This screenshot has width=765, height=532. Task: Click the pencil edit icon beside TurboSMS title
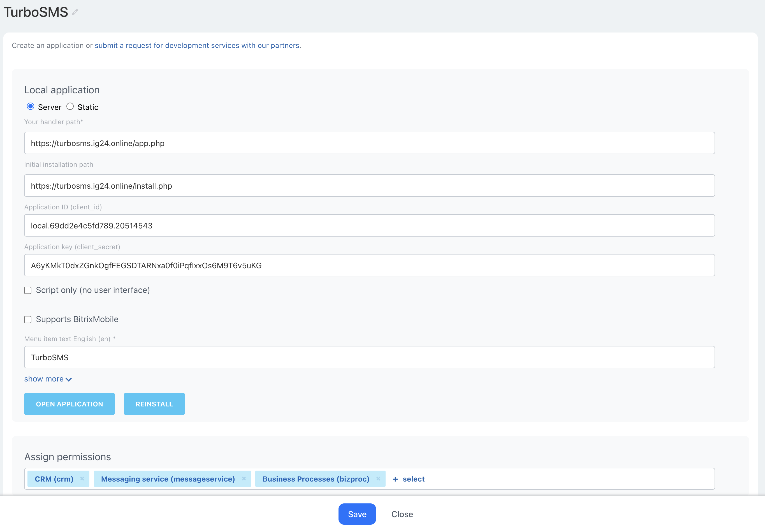click(x=75, y=12)
